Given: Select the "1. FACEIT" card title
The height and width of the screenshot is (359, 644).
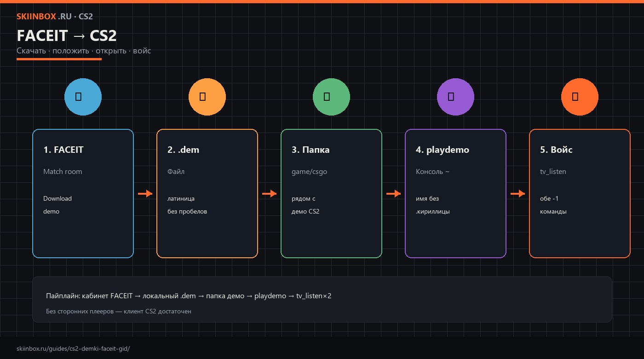Looking at the screenshot, I should tap(63, 150).
